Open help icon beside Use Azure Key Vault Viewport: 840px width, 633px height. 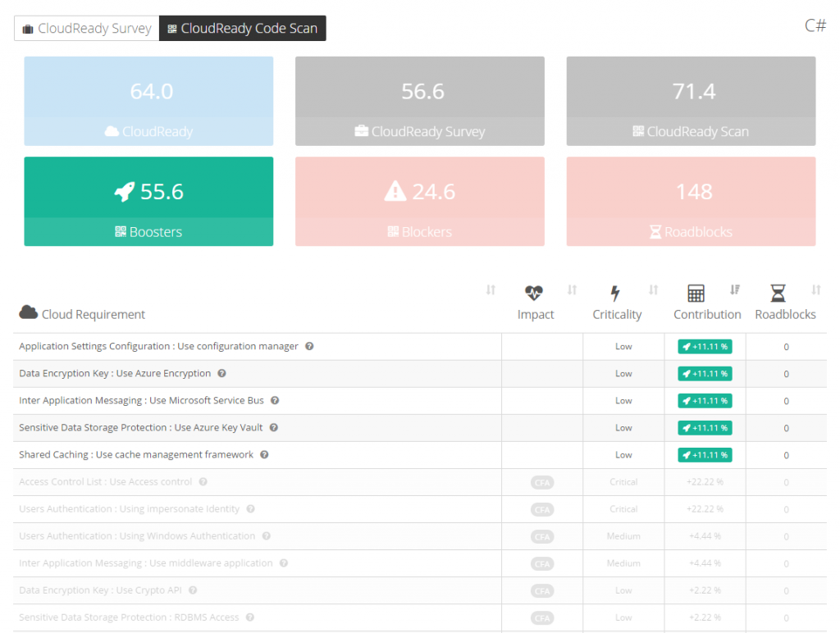coord(274,427)
